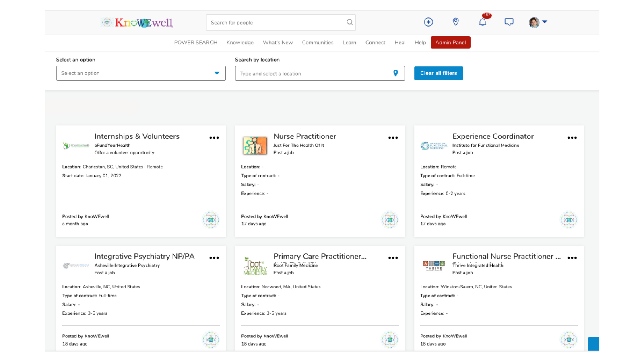This screenshot has height=362, width=644.
Task: Open the Knowledge menu
Action: point(240,42)
